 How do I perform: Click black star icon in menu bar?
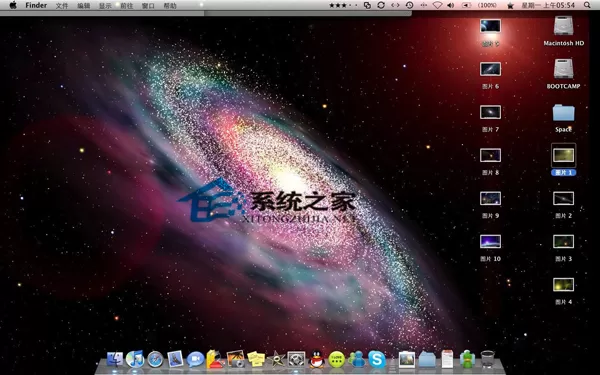coord(510,5)
